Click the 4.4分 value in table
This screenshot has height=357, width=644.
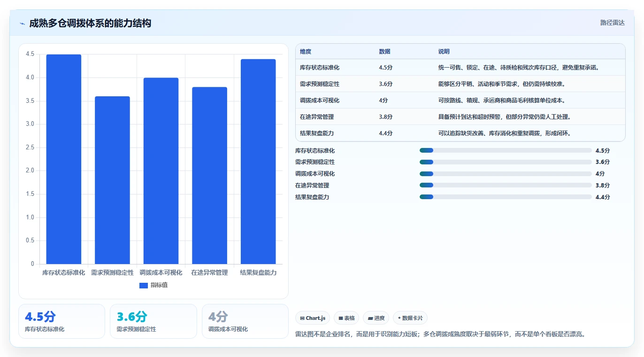tap(386, 133)
